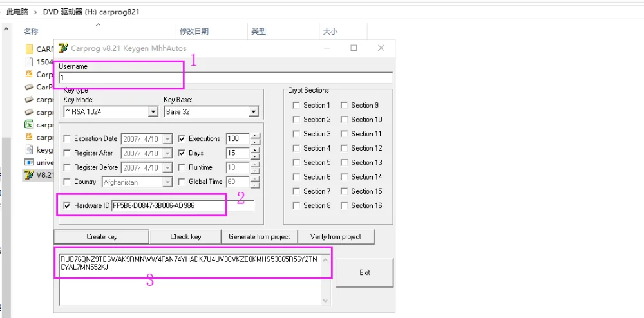644x318 pixels.
Task: Sort Explorer files by 名称 column
Action: pos(31,32)
